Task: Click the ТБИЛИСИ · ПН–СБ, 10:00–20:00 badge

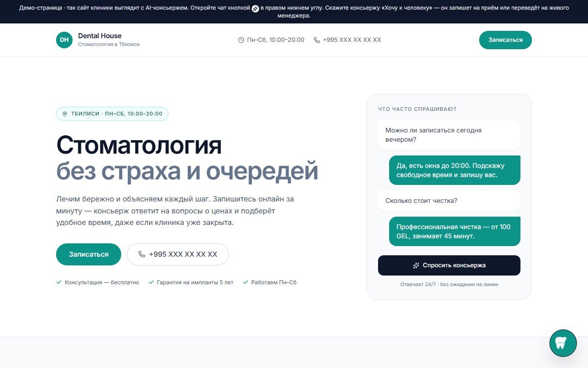Action: pyautogui.click(x=112, y=114)
